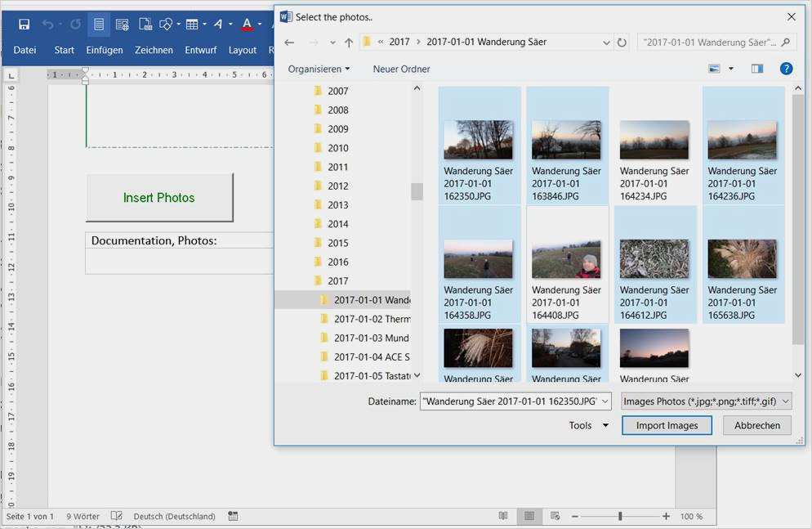Open the view mode options dropdown arrow
812x529 pixels.
pos(730,69)
